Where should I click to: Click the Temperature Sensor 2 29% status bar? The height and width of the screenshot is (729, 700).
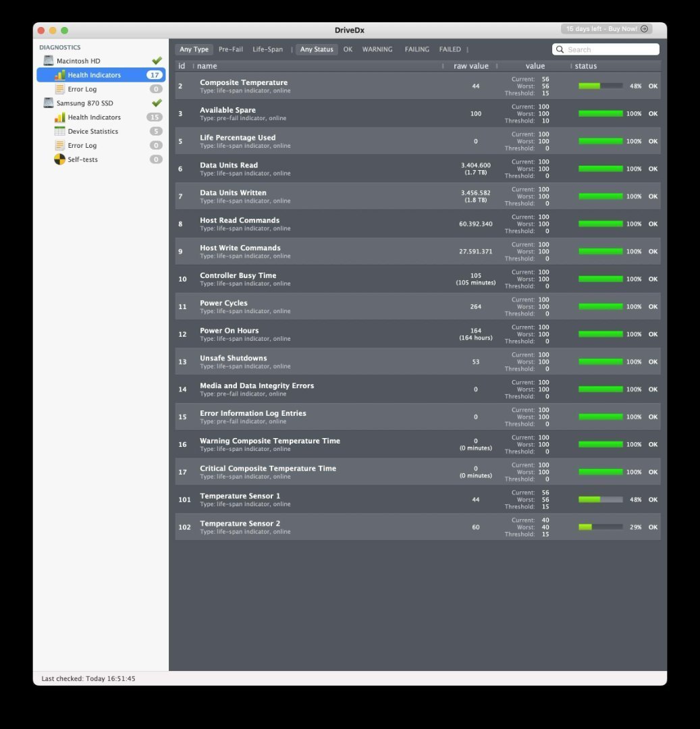[601, 527]
